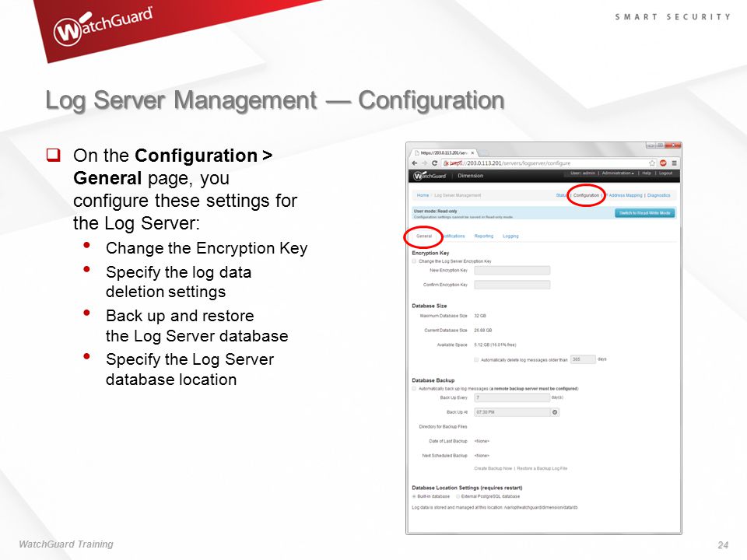Open the Diagnostics page
This screenshot has width=747, height=560.
coord(658,195)
